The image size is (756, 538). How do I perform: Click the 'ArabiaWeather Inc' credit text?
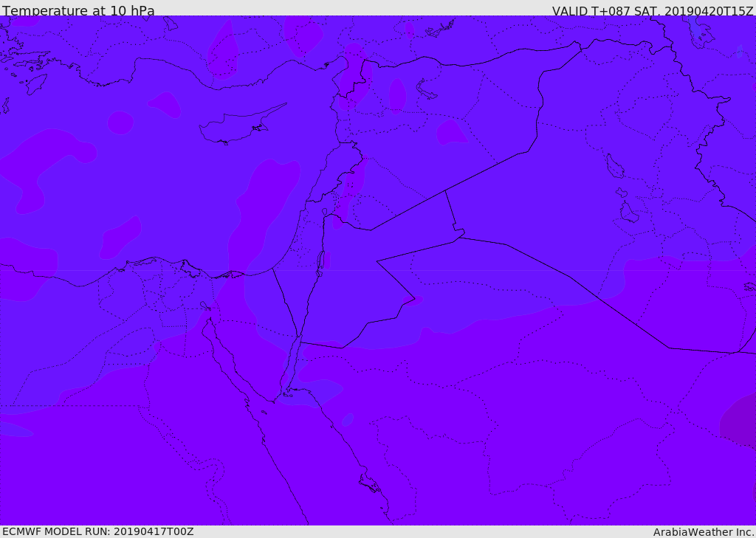(703, 532)
